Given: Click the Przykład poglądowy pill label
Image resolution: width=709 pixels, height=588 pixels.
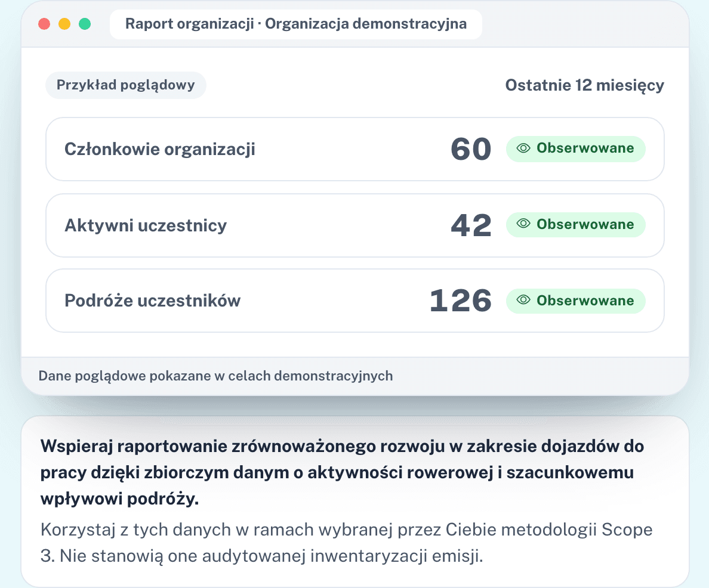Looking at the screenshot, I should click(126, 85).
